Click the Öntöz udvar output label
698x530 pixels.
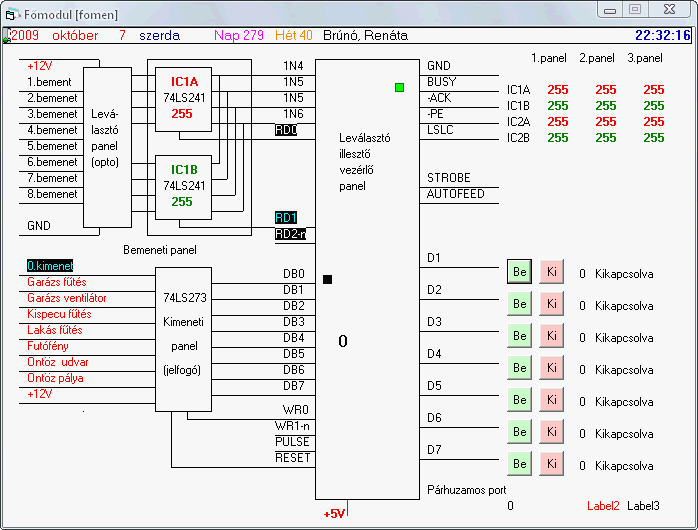pos(58,362)
